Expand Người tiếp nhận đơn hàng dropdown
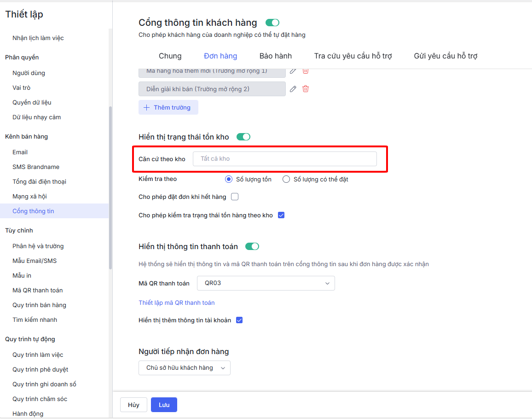Screen dimensions: 532x419 (x=184, y=368)
